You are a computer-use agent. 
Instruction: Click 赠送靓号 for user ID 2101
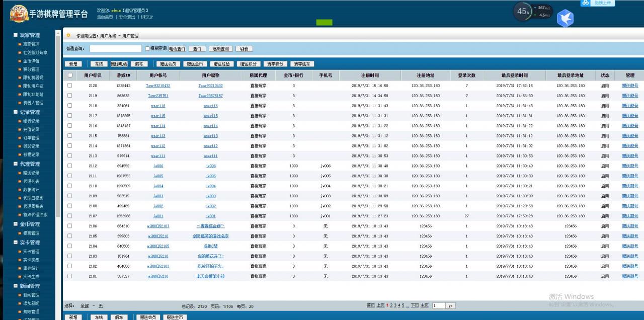tap(630, 276)
